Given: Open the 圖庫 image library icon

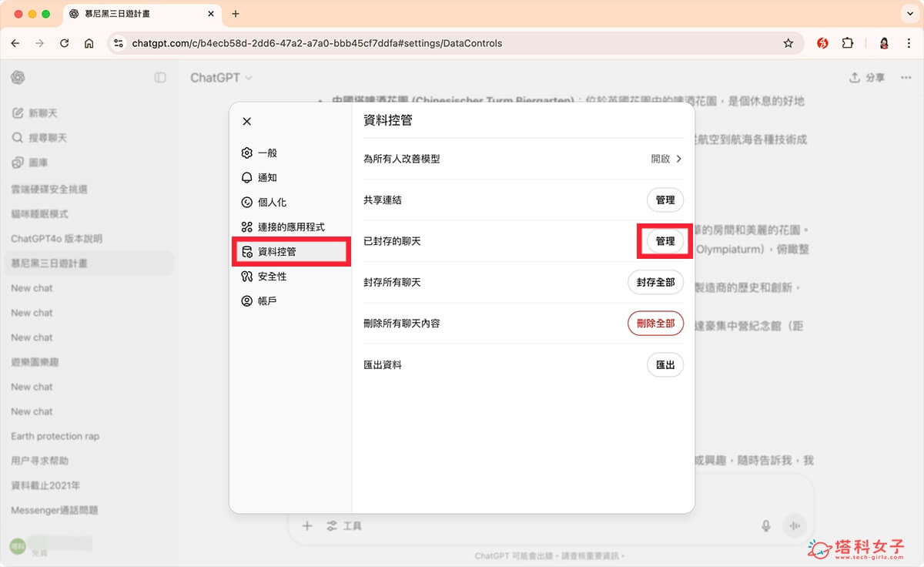Looking at the screenshot, I should [18, 162].
